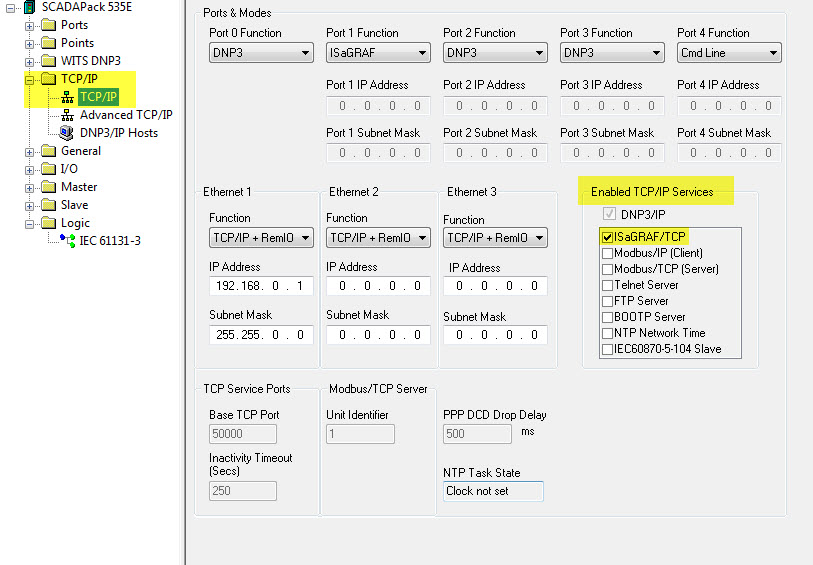Click the Advanced TCP/IP network icon
813x565 pixels.
pos(67,115)
